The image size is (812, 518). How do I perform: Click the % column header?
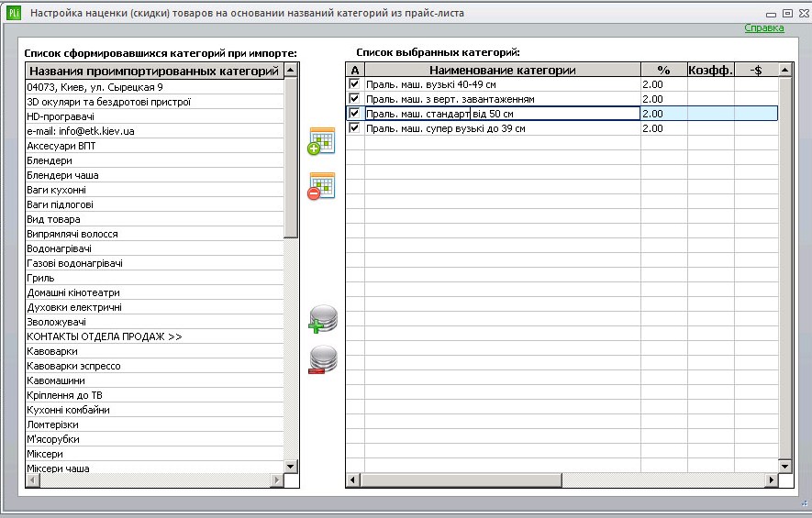pos(664,70)
